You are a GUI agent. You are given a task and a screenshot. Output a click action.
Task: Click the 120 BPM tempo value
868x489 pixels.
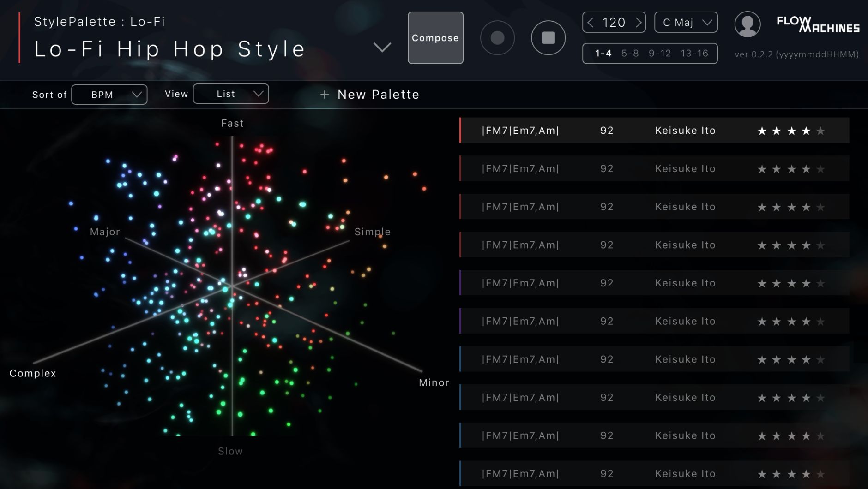pos(614,23)
